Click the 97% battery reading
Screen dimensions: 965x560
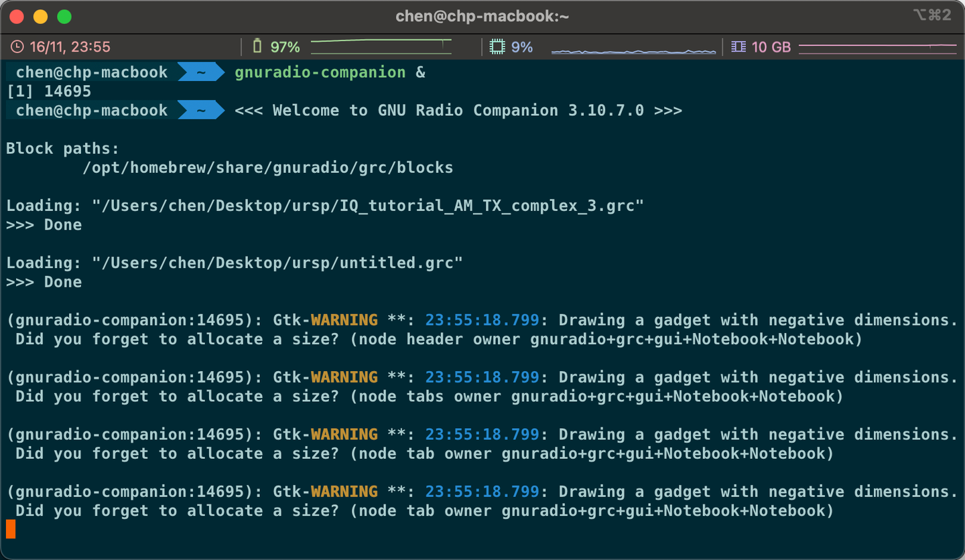tap(285, 47)
